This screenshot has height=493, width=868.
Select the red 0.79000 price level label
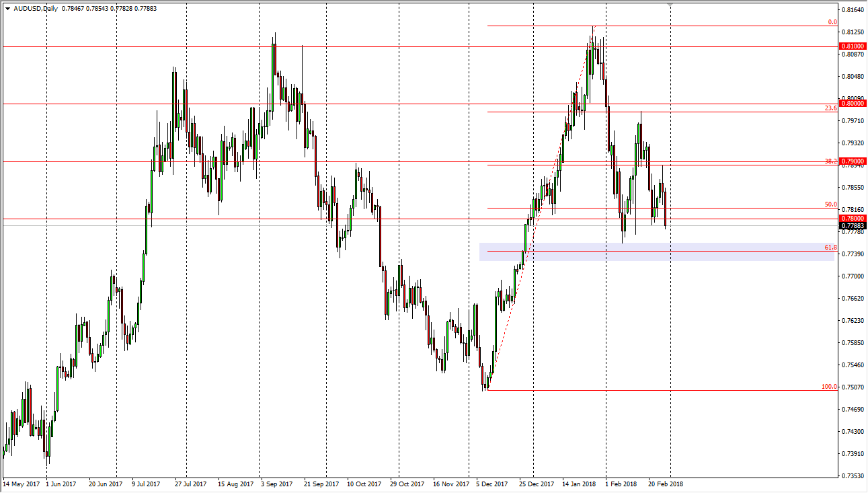(x=853, y=161)
